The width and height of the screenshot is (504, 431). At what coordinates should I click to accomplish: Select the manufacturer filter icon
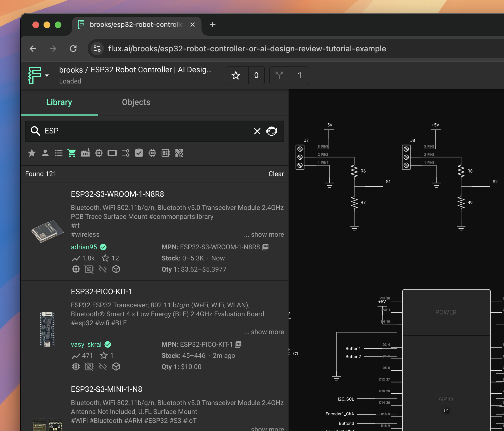tap(85, 153)
